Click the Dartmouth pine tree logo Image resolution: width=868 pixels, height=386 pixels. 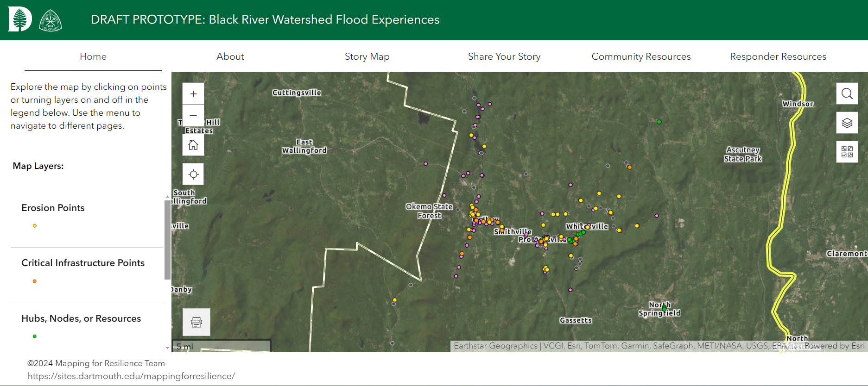(x=20, y=19)
